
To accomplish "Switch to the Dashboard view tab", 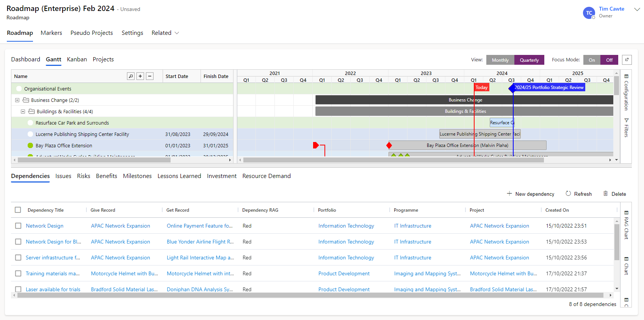I will pyautogui.click(x=25, y=59).
